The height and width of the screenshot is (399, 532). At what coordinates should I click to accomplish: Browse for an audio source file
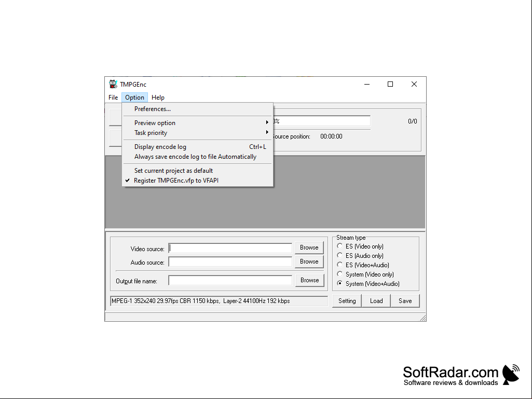tap(309, 262)
